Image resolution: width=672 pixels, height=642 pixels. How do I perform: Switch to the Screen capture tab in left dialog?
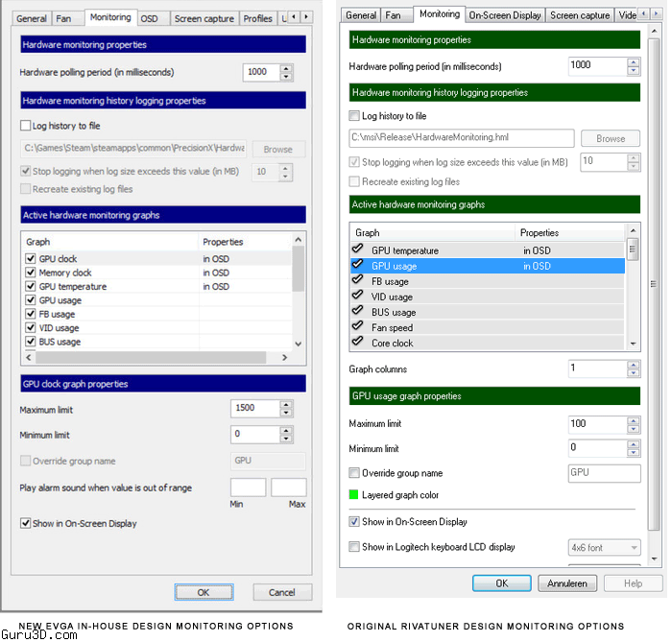click(203, 18)
